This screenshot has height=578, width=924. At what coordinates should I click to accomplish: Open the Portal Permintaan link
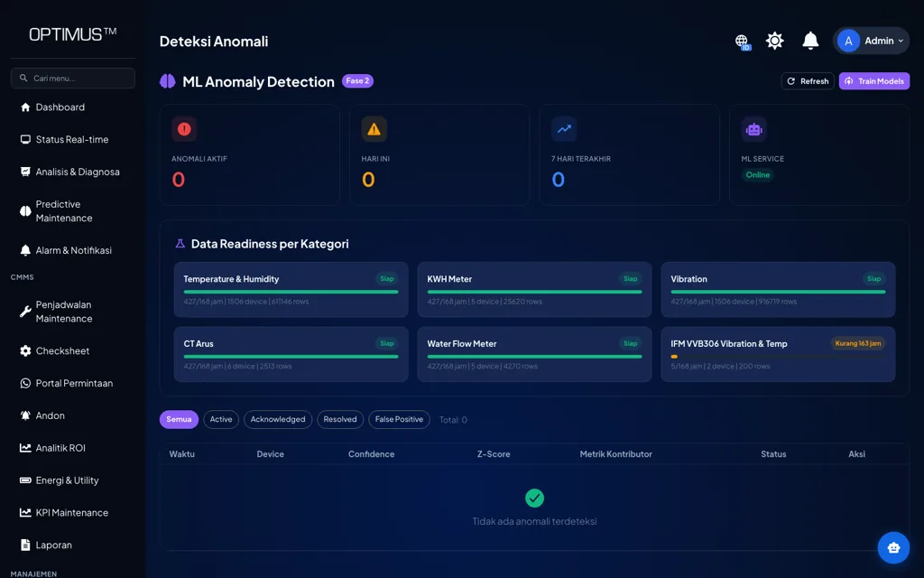[x=74, y=383]
